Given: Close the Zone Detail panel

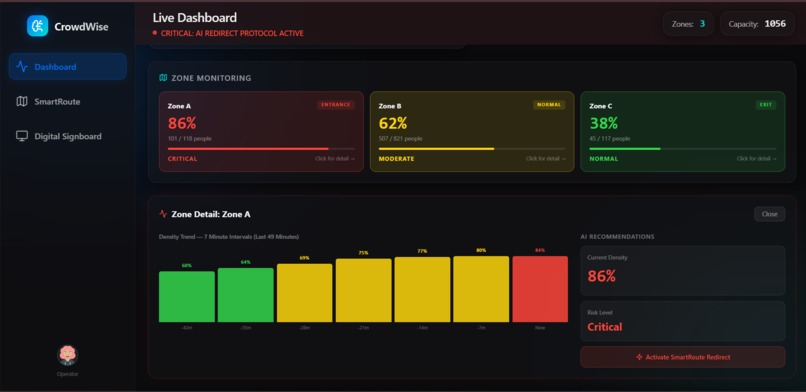Looking at the screenshot, I should (x=770, y=214).
